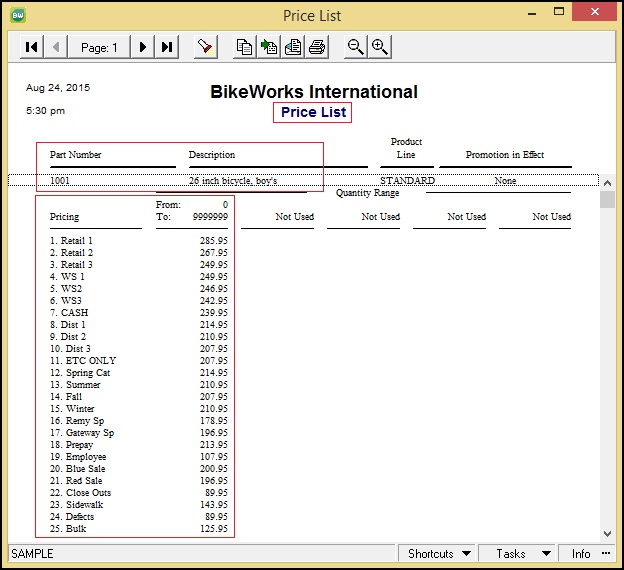624x570 pixels.
Task: Click scrollbar up arrow
Action: [x=607, y=183]
